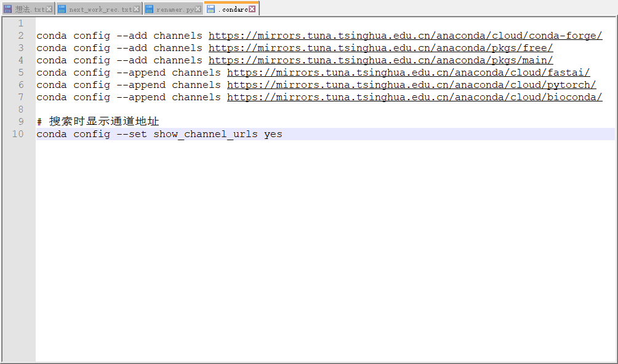The image size is (618, 364).
Task: Click line number 1 in margin
Action: click(21, 23)
